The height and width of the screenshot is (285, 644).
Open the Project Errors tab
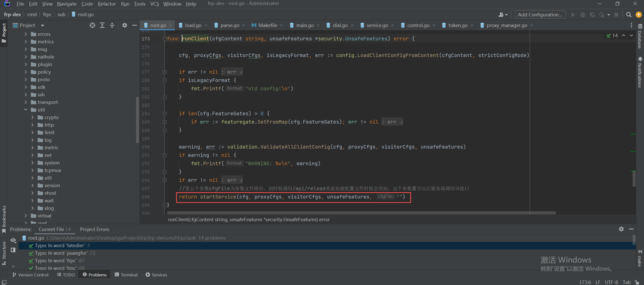pos(94,229)
